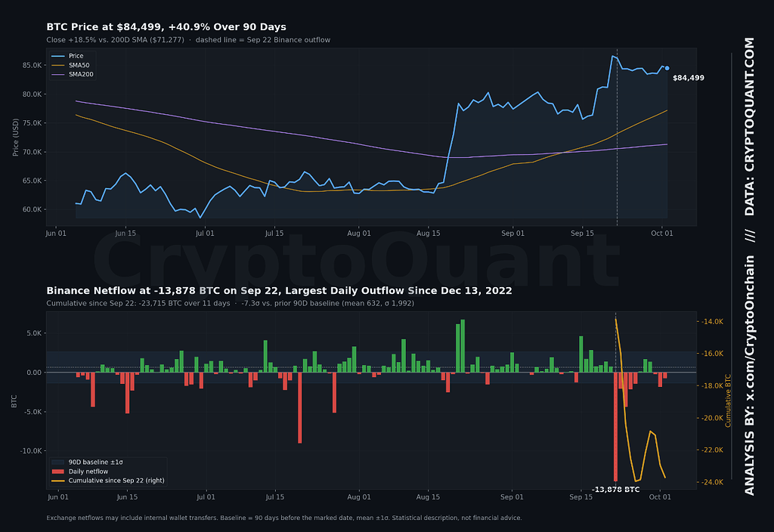Image resolution: width=774 pixels, height=532 pixels.
Task: Click the Sep 15 tick on price chart
Action: (x=583, y=234)
